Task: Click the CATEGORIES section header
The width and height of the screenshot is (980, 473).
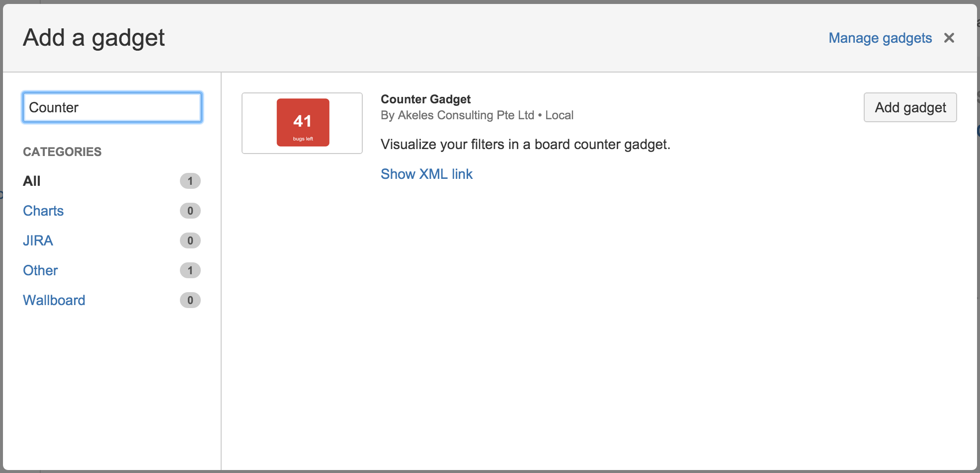Action: (x=62, y=152)
